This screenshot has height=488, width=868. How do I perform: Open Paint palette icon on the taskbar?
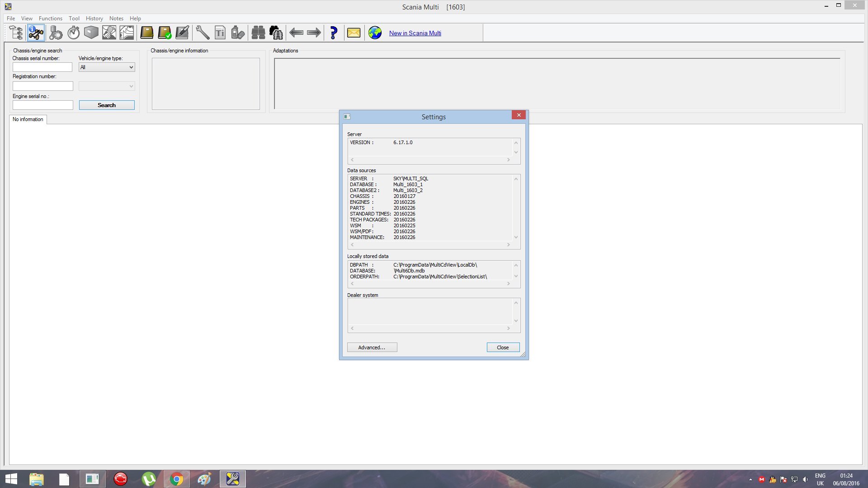(204, 479)
